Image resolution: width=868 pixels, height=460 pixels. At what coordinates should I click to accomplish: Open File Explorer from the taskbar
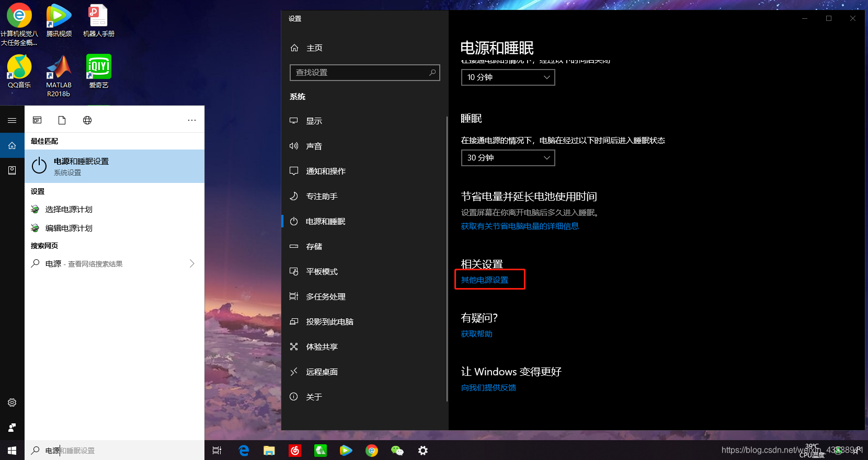click(269, 450)
